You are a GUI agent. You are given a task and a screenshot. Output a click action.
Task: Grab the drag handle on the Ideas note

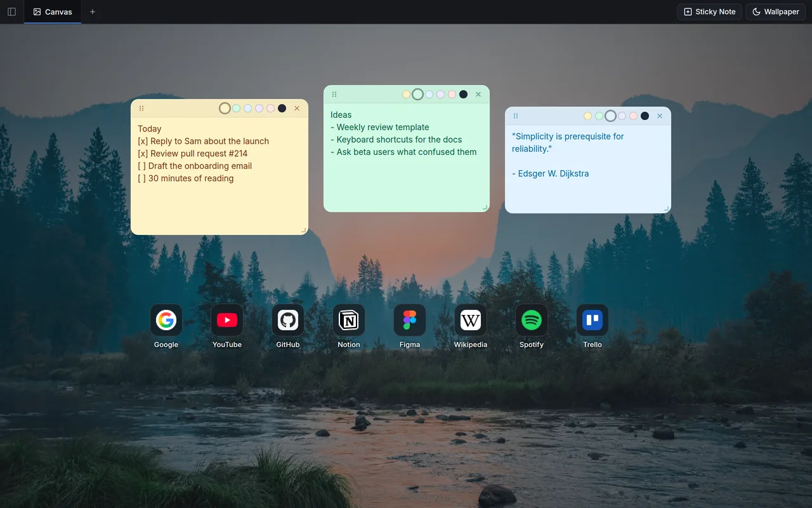click(334, 95)
